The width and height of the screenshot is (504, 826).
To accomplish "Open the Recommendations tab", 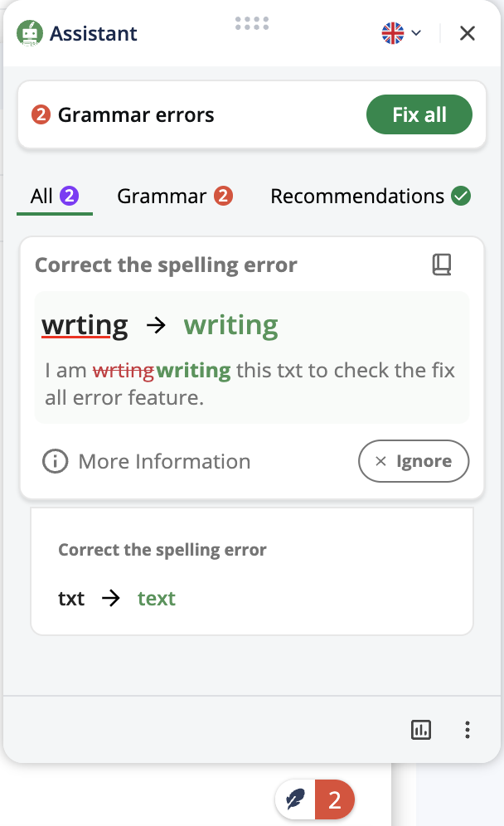I will pyautogui.click(x=357, y=197).
